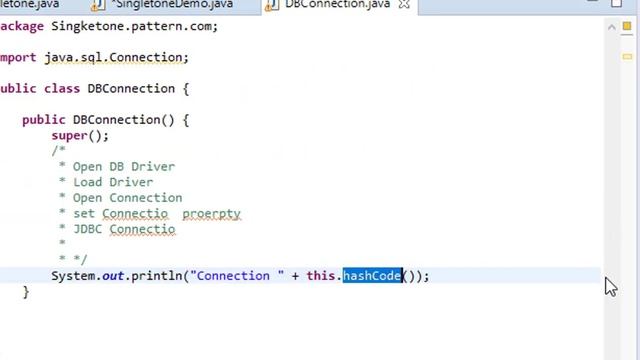This screenshot has height=360, width=640.
Task: Click the "super();" call line
Action: (80, 136)
